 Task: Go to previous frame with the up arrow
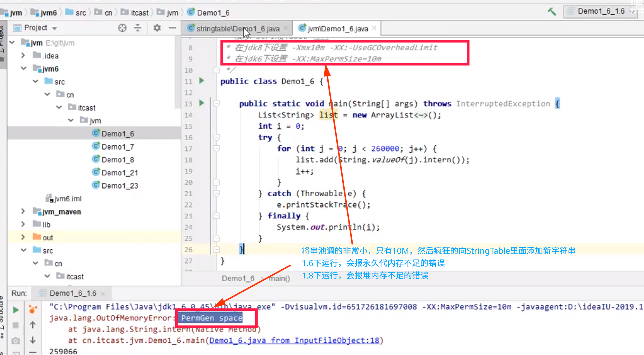pos(32,325)
